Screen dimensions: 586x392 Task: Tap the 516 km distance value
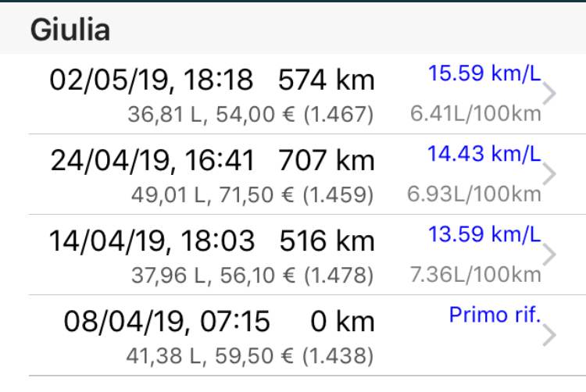pos(327,241)
